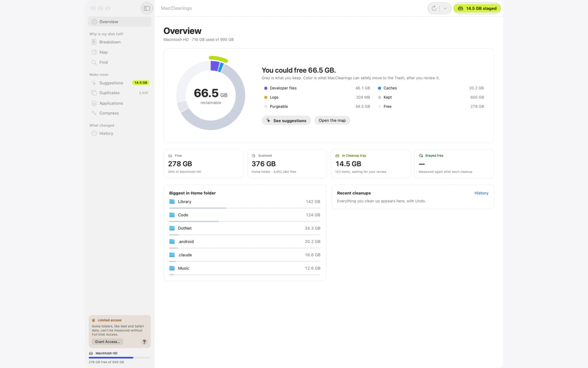
Task: Click the Suggestions sparkle icon in sidebar
Action: coord(94,83)
